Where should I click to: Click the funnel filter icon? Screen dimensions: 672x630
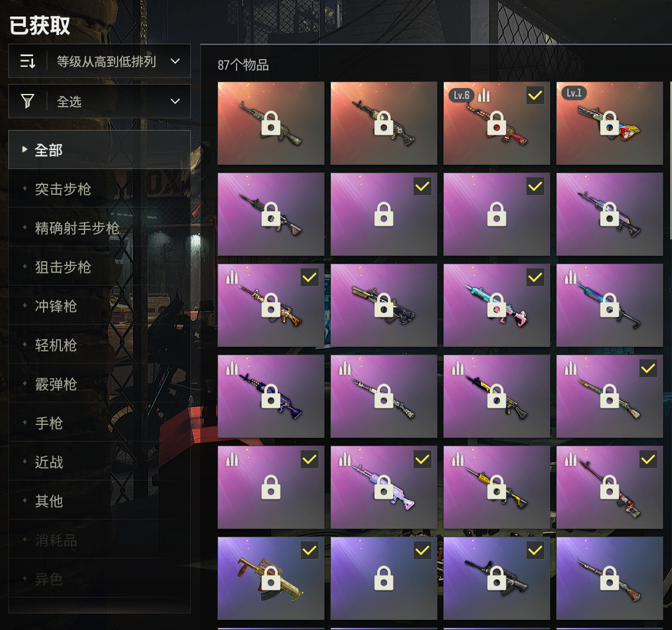point(27,101)
